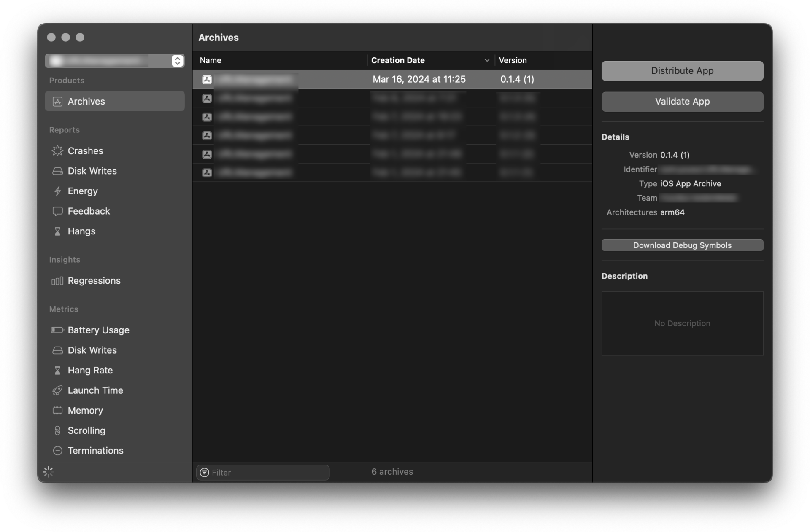Click the iOS App Archive type value

690,184
